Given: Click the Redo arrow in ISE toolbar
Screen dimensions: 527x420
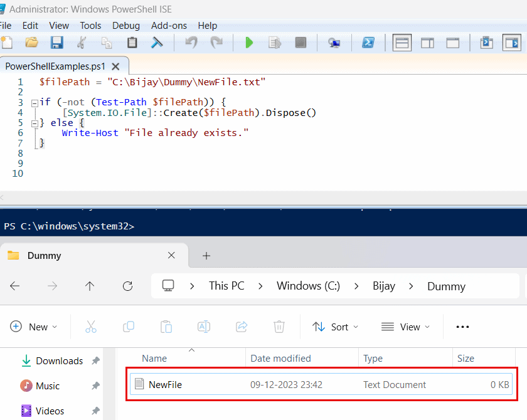Looking at the screenshot, I should click(216, 43).
